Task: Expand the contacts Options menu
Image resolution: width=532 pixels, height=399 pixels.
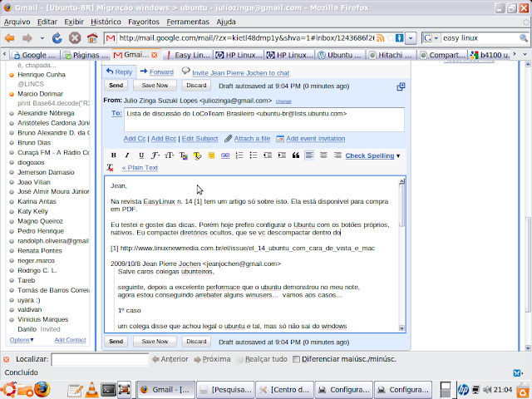Action: point(22,340)
